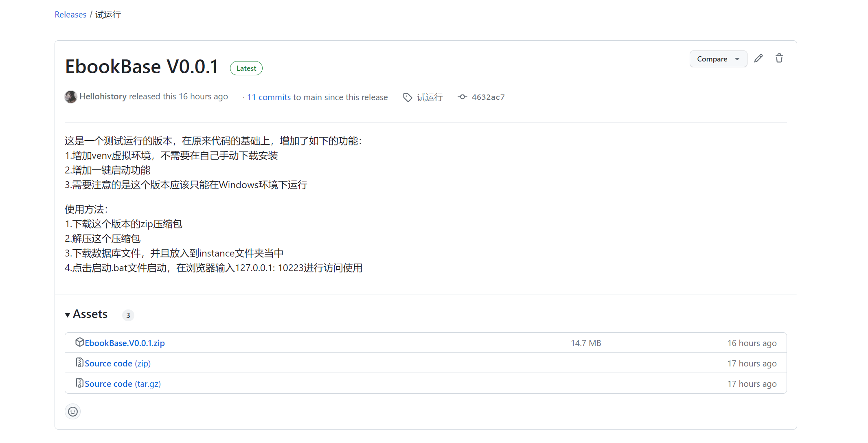Go to Releases breadcrumb link
The width and height of the screenshot is (868, 443).
pos(70,15)
